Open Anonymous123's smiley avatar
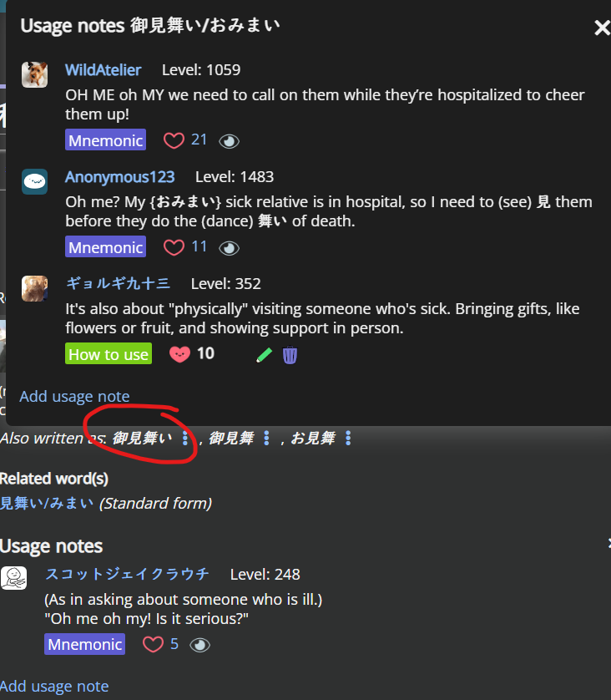The image size is (611, 700). point(35,182)
